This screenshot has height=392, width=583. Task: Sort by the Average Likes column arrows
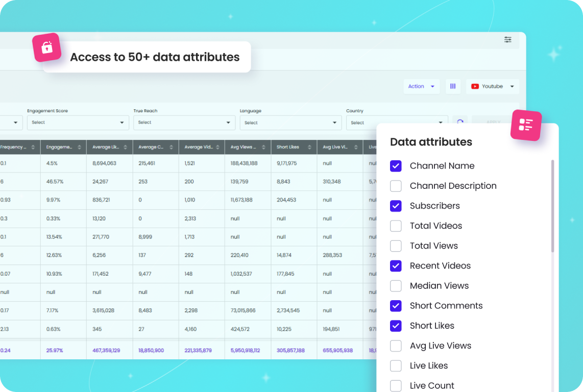click(x=125, y=148)
